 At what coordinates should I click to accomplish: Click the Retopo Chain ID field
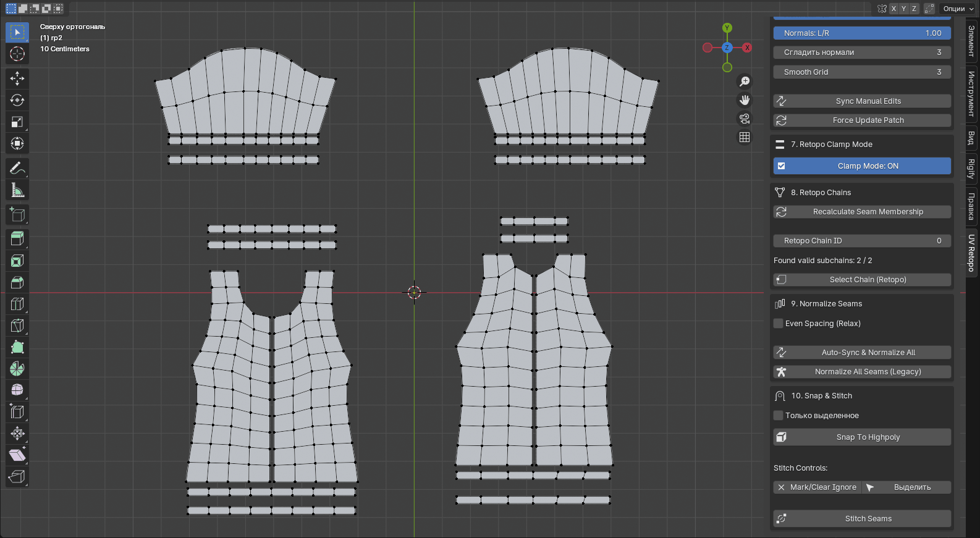click(862, 241)
